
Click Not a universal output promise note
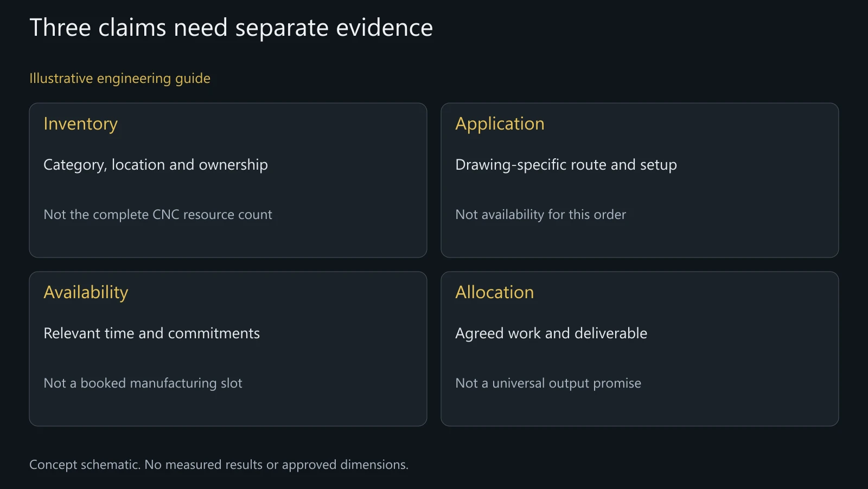tap(548, 383)
